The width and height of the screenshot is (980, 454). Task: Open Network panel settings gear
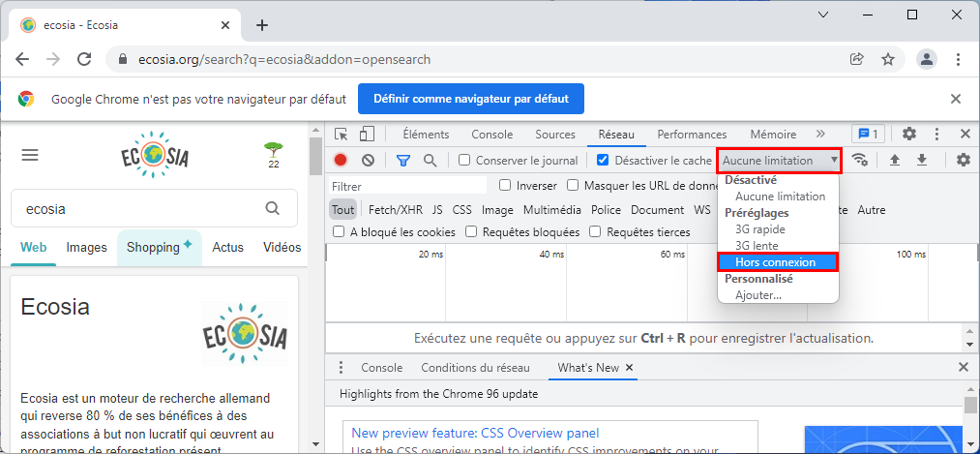tap(964, 161)
